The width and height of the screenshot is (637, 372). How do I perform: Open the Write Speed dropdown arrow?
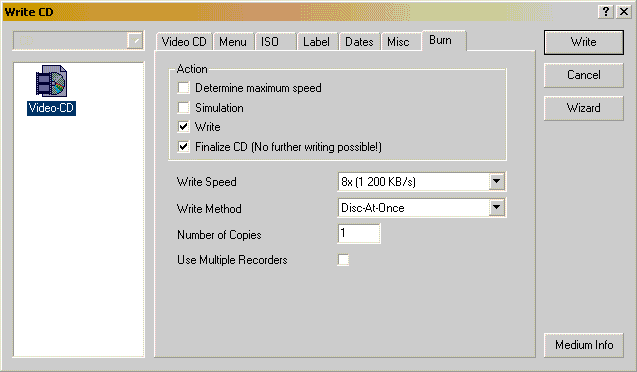click(x=496, y=182)
